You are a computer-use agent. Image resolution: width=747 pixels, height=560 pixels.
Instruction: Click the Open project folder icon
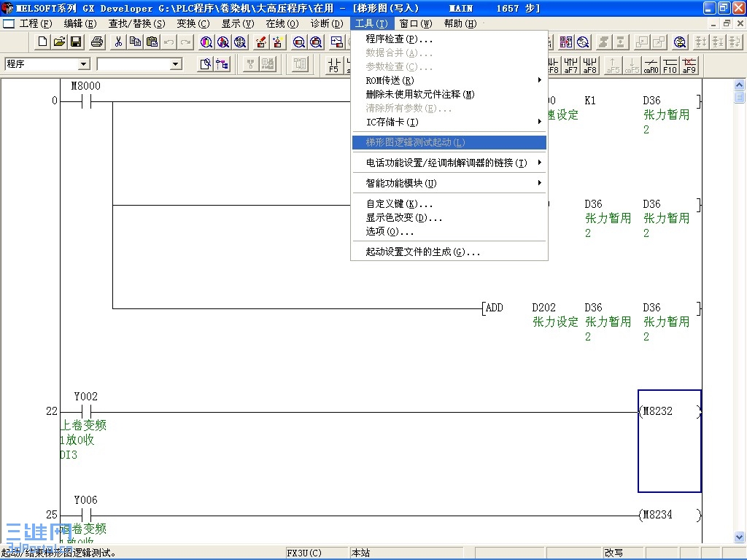pos(59,42)
